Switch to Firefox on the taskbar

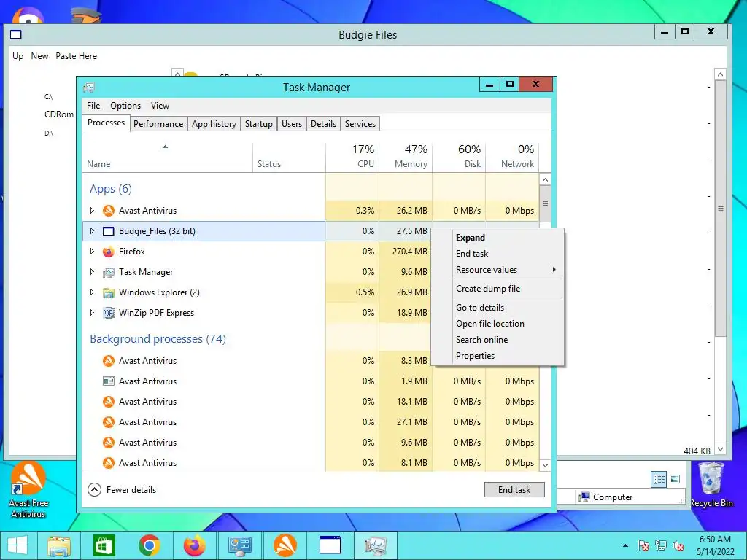click(194, 545)
